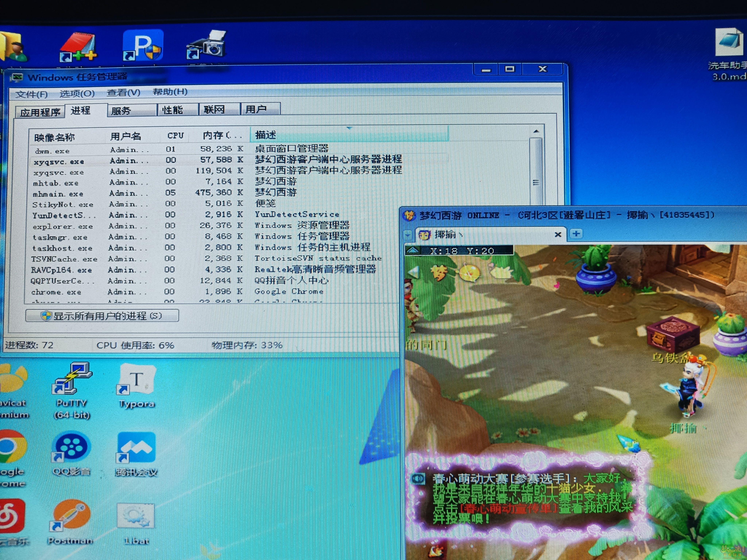
Task: Switch to the 性能 tab
Action: click(x=178, y=110)
